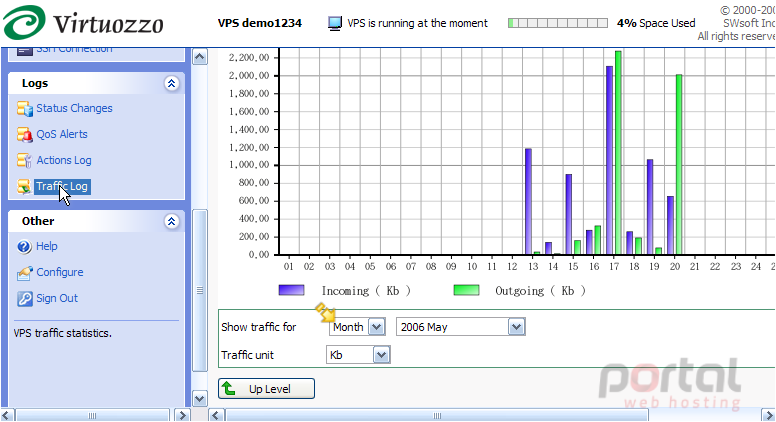This screenshot has width=776, height=422.
Task: Open the Traffic Log page
Action: tap(62, 187)
